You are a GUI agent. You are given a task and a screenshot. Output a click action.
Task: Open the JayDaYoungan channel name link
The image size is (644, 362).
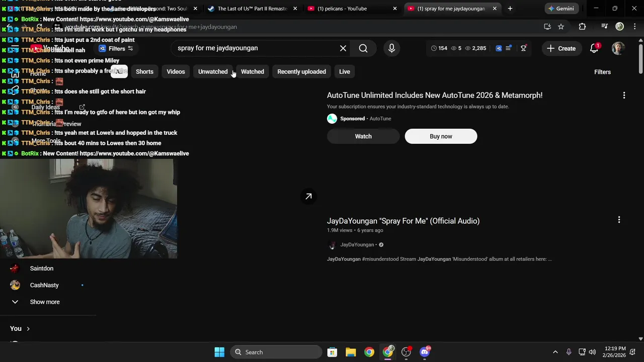357,245
